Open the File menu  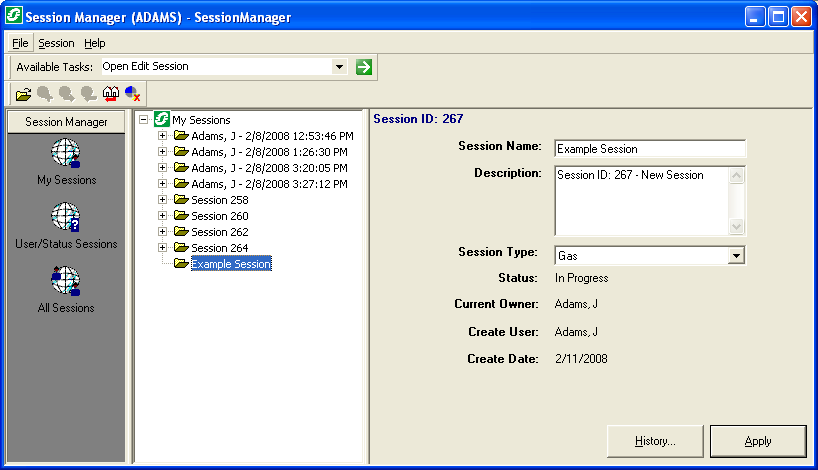pyautogui.click(x=20, y=43)
